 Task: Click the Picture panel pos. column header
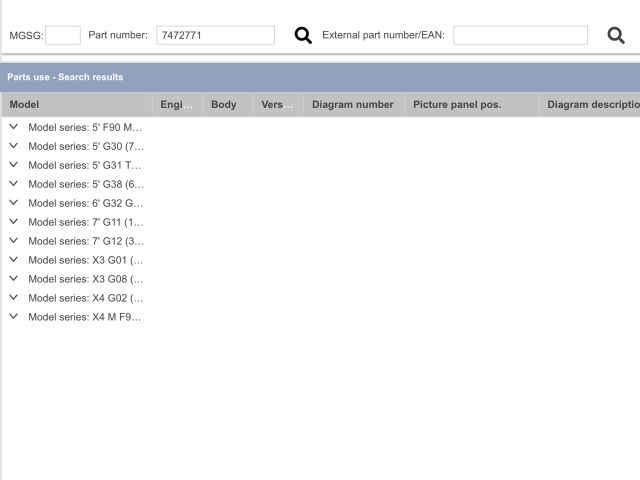tap(457, 104)
